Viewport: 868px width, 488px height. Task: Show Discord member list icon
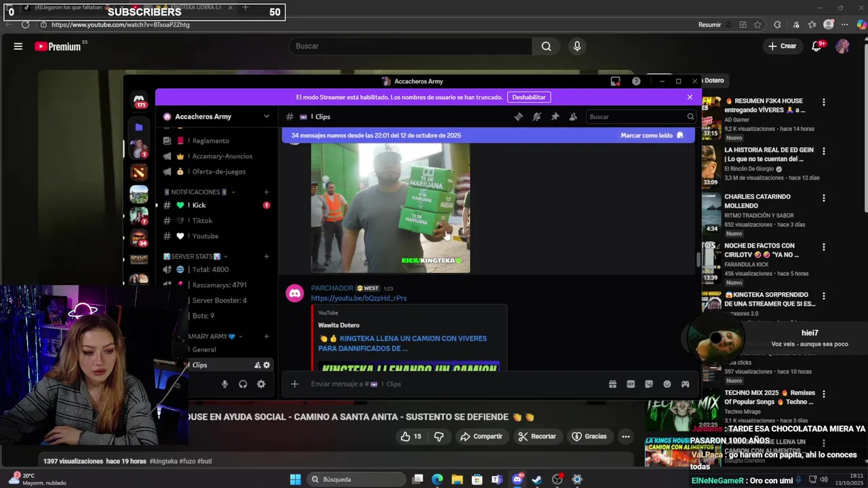pyautogui.click(x=573, y=117)
